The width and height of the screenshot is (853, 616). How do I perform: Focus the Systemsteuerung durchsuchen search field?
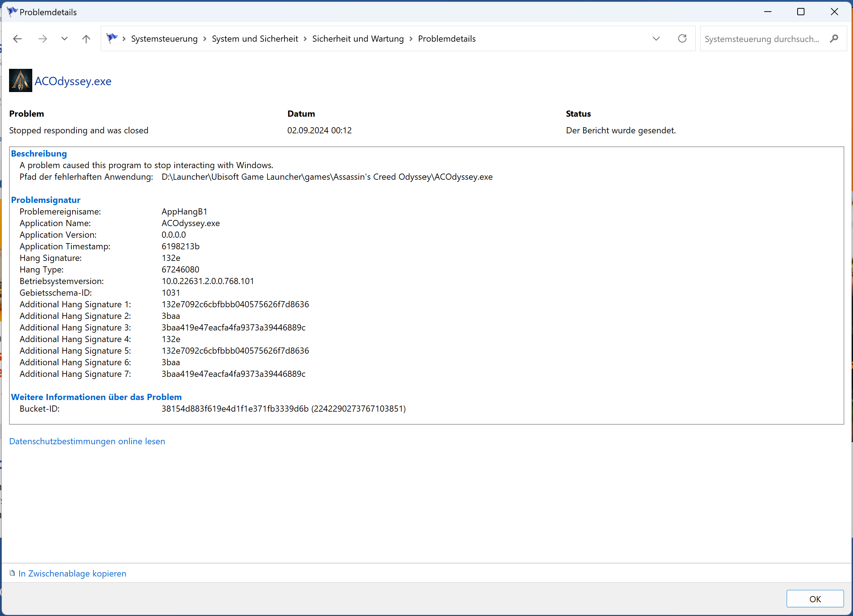[x=762, y=39]
